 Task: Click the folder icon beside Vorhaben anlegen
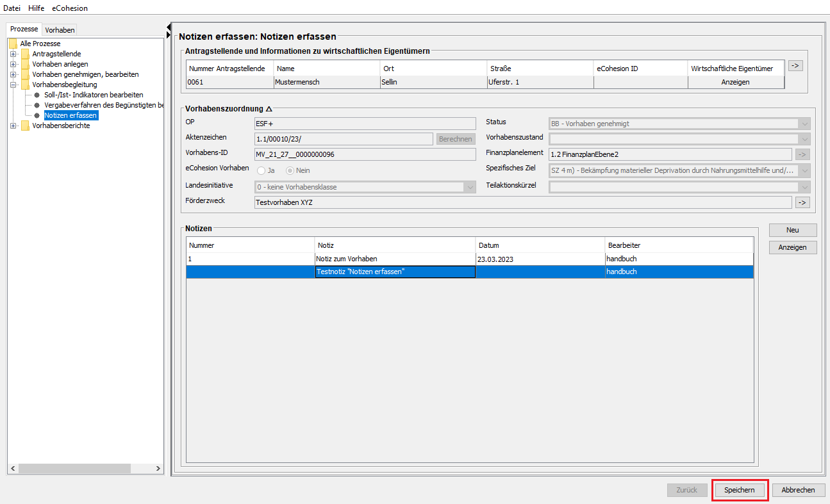25,64
